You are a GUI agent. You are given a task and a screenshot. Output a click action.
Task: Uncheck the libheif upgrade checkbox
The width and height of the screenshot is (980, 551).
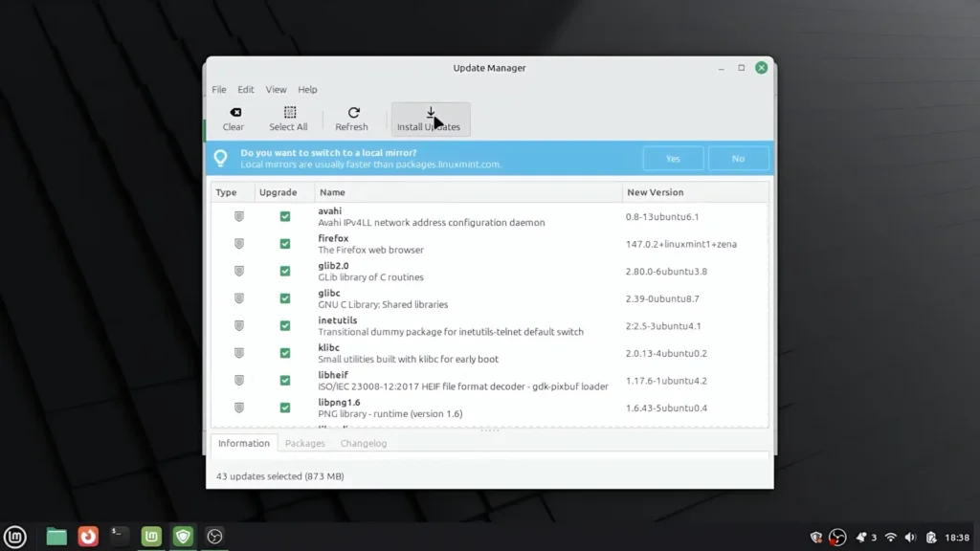click(285, 381)
